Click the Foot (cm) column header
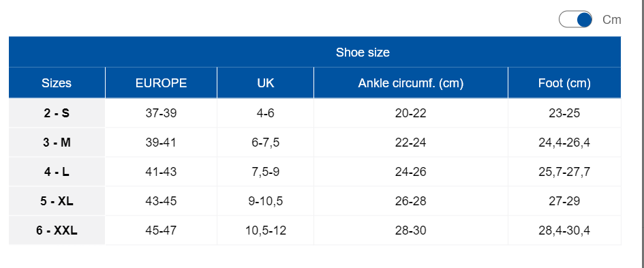This screenshot has width=644, height=268. (564, 83)
